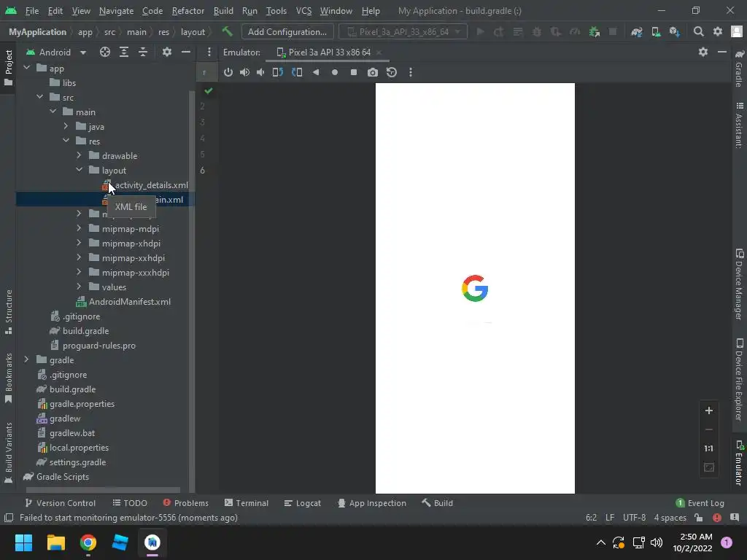Collapse the app folder
The width and height of the screenshot is (747, 560).
point(27,68)
